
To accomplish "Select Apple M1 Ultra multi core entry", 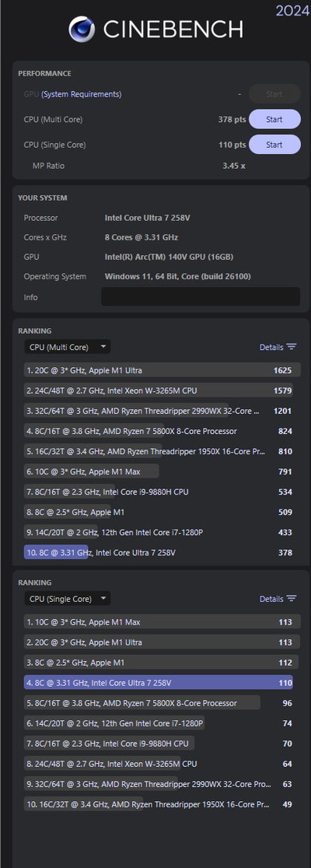I will point(162,370).
